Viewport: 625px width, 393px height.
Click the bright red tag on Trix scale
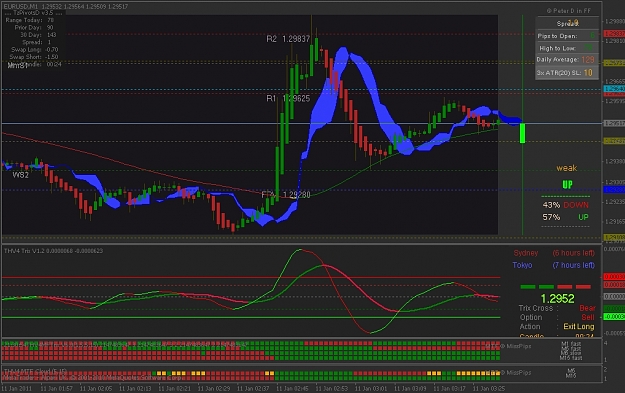pyautogui.click(x=614, y=276)
